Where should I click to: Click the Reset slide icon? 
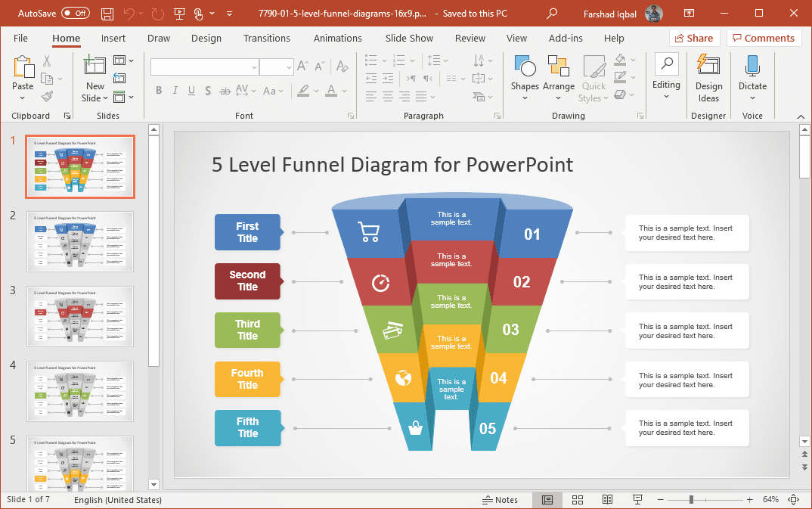tap(119, 79)
